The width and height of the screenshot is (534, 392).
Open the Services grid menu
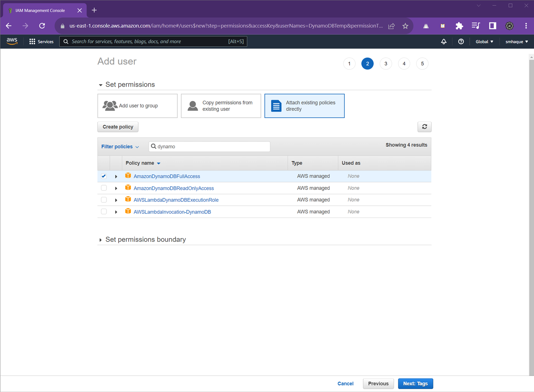(41, 42)
